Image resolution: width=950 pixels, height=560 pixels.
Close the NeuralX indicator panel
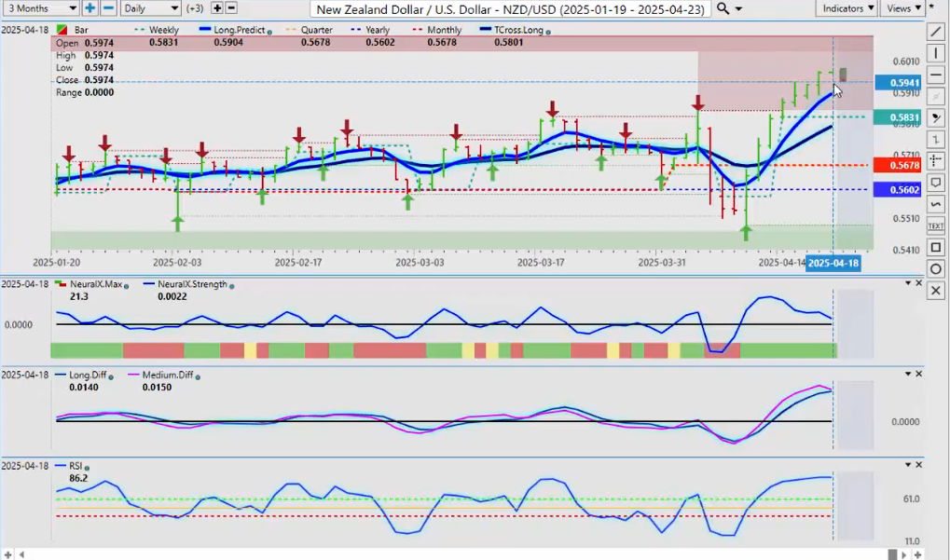click(x=919, y=283)
